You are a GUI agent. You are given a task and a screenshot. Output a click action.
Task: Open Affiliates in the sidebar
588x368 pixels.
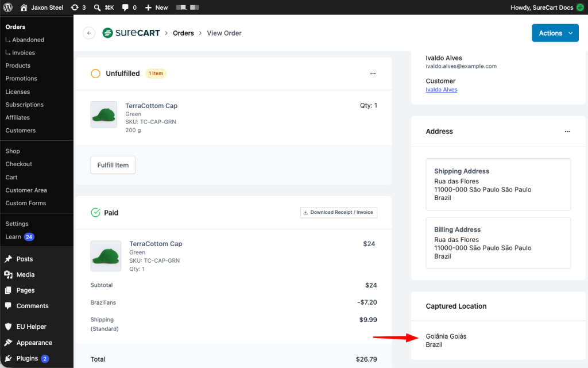[18, 117]
